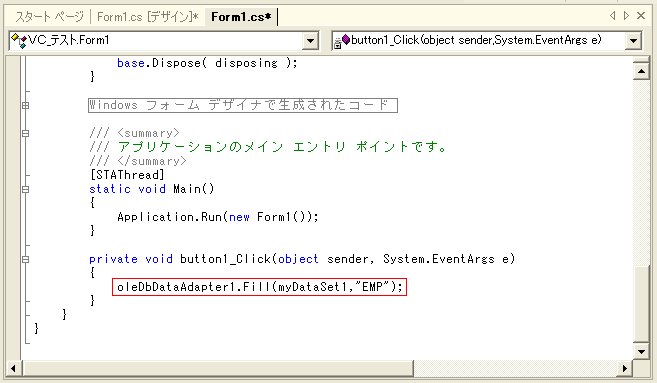Image resolution: width=657 pixels, height=383 pixels.
Task: Show previous tabs with left arrow
Action: (613, 16)
